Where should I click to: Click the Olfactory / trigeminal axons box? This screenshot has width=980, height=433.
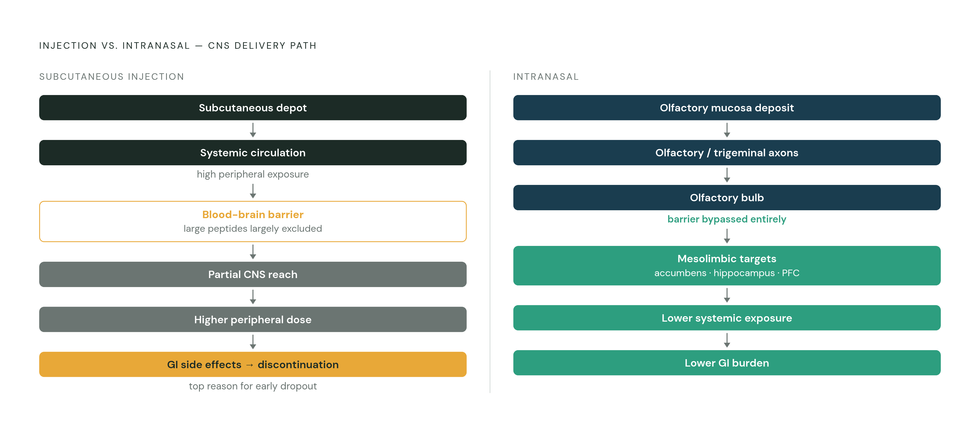(727, 153)
